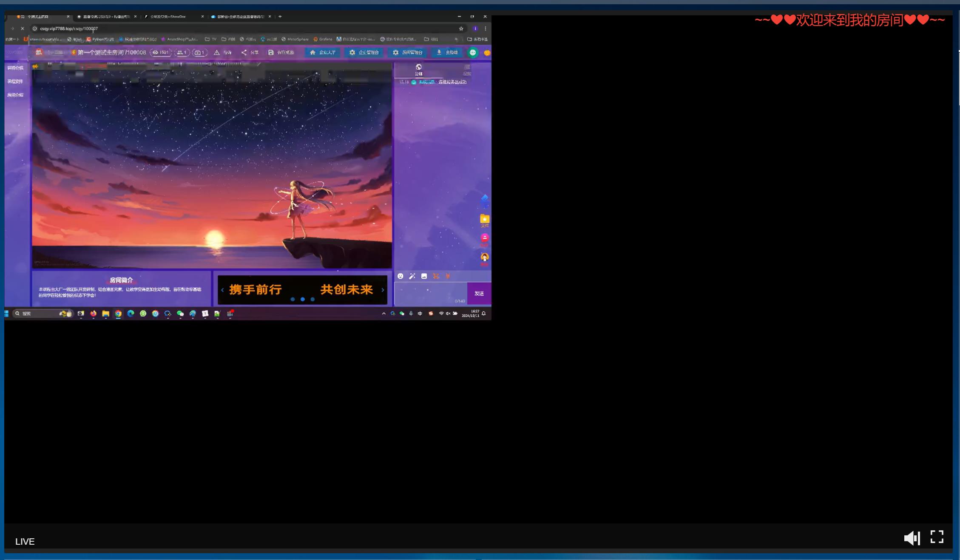Mute the live stream volume icon
The height and width of the screenshot is (560, 960).
912,538
